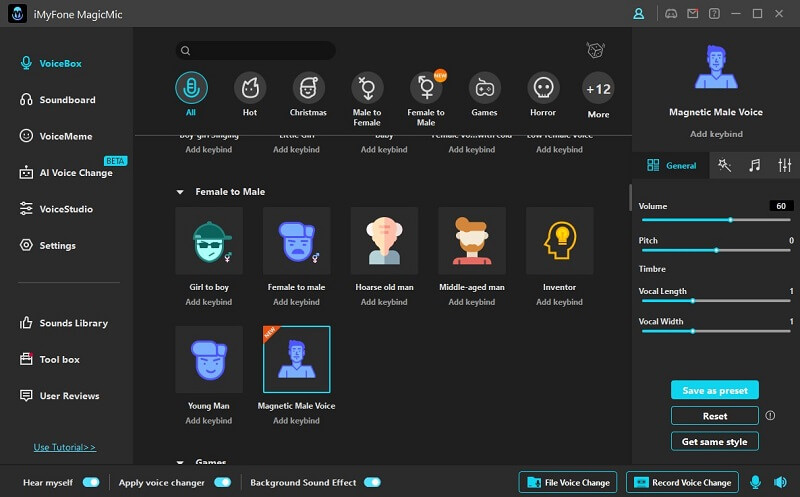Open the VoiceMeme section
800x497 pixels.
pos(56,136)
